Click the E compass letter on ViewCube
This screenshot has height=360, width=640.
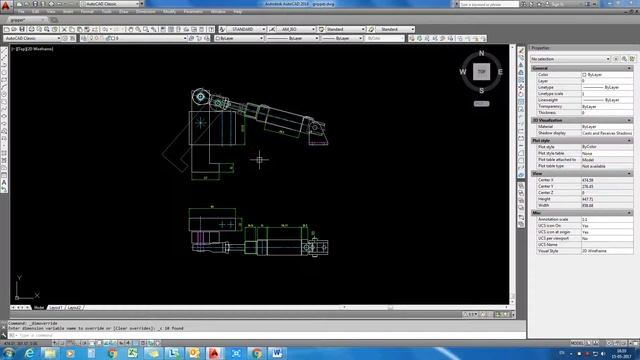pos(500,72)
